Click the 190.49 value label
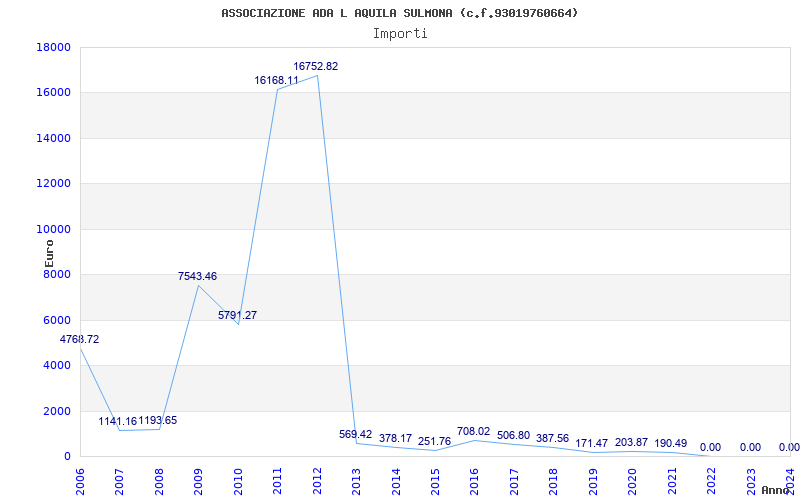 [x=671, y=443]
